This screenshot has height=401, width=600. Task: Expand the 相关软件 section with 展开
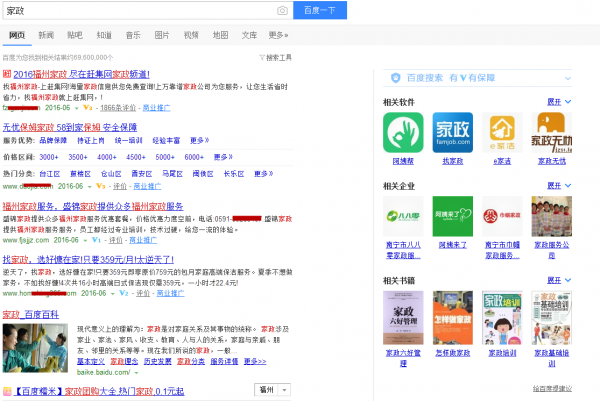point(559,102)
